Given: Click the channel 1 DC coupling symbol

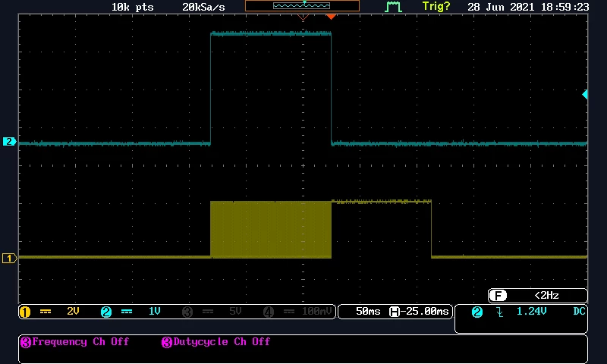Looking at the screenshot, I should coord(46,312).
